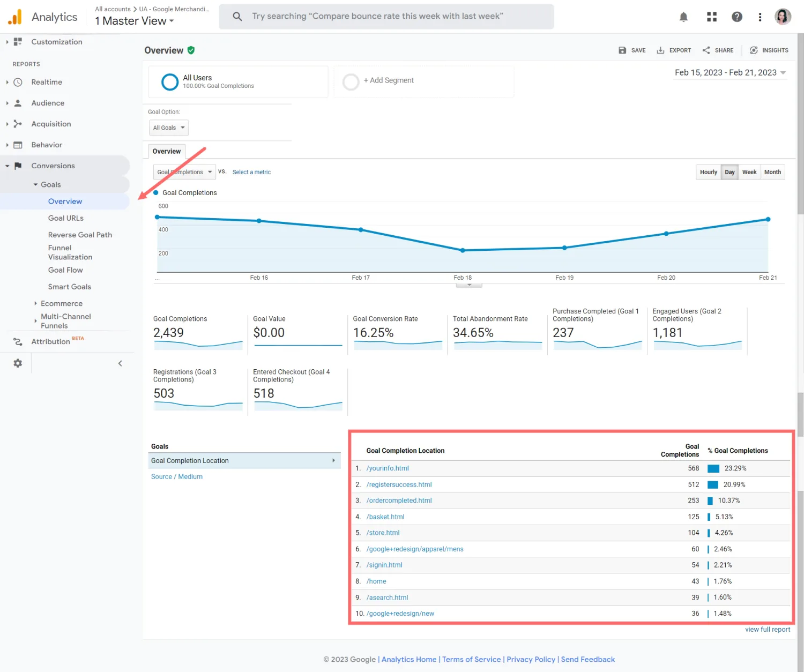This screenshot has width=804, height=672.
Task: Open the Google apps grid icon
Action: coord(711,17)
